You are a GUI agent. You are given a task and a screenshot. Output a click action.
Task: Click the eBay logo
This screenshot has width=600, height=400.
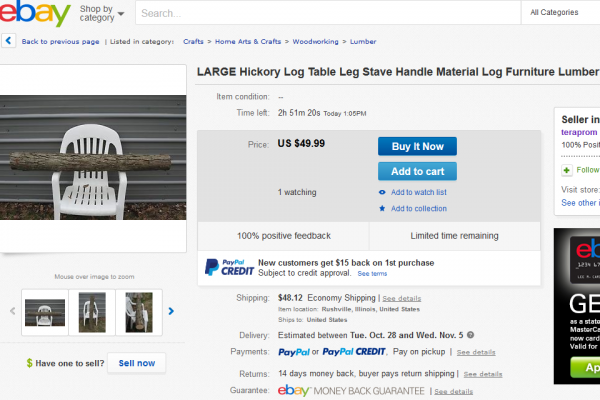coord(37,14)
